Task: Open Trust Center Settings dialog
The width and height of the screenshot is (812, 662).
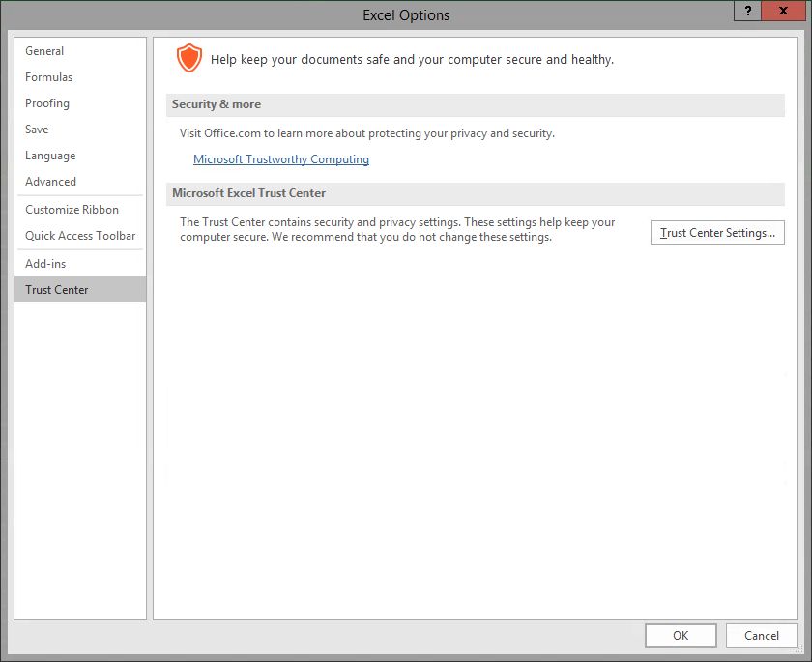Action: click(x=717, y=232)
